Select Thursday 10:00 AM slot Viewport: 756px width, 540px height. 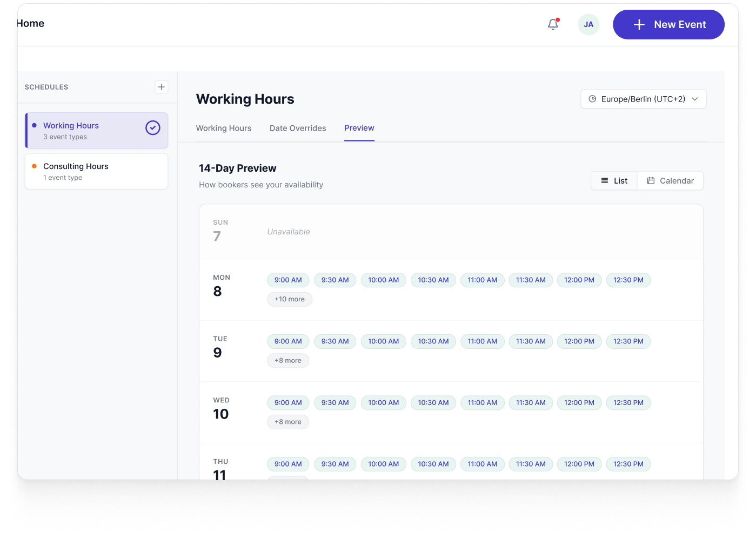[384, 464]
